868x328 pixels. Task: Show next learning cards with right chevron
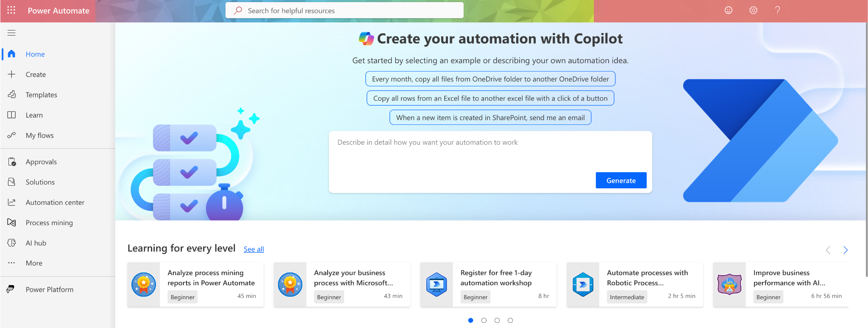pyautogui.click(x=845, y=250)
